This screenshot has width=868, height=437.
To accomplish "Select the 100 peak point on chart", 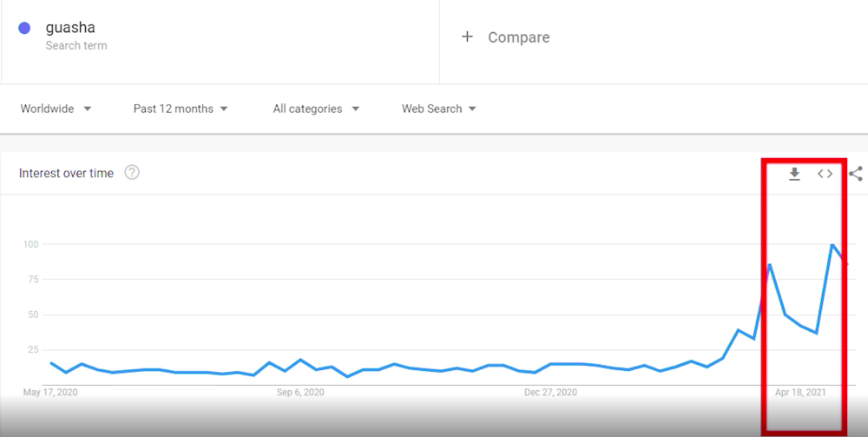I will pos(832,244).
